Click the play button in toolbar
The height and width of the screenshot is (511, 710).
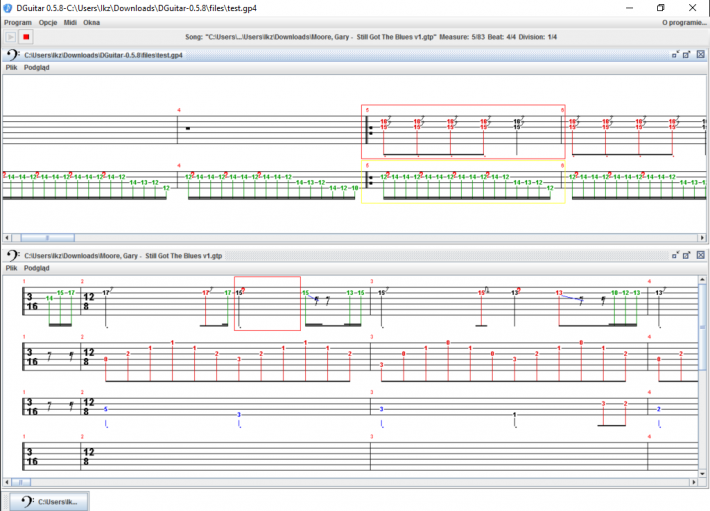(11, 37)
